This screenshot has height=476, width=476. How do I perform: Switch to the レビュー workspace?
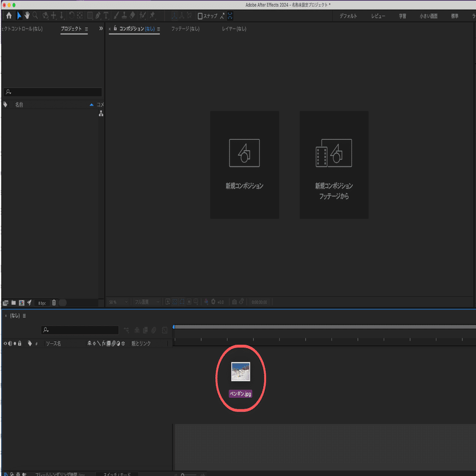[x=378, y=16]
